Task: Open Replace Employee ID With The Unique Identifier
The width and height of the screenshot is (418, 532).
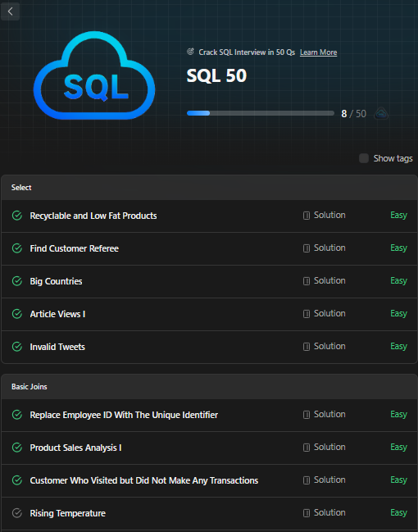Action: point(124,415)
